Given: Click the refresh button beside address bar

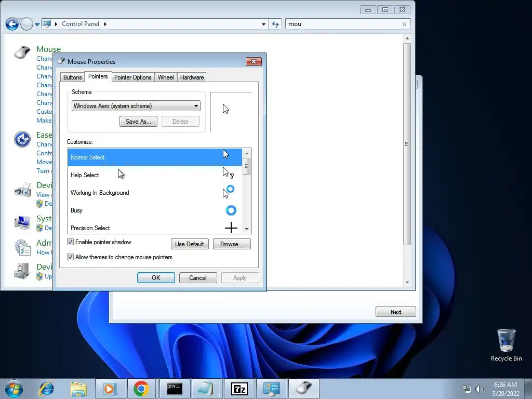Looking at the screenshot, I should [x=275, y=24].
